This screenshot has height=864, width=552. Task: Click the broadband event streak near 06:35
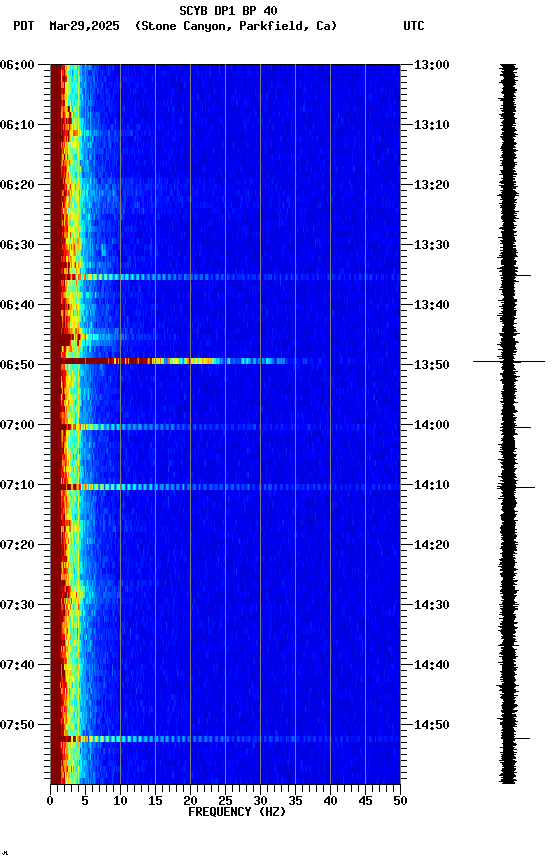pyautogui.click(x=225, y=277)
